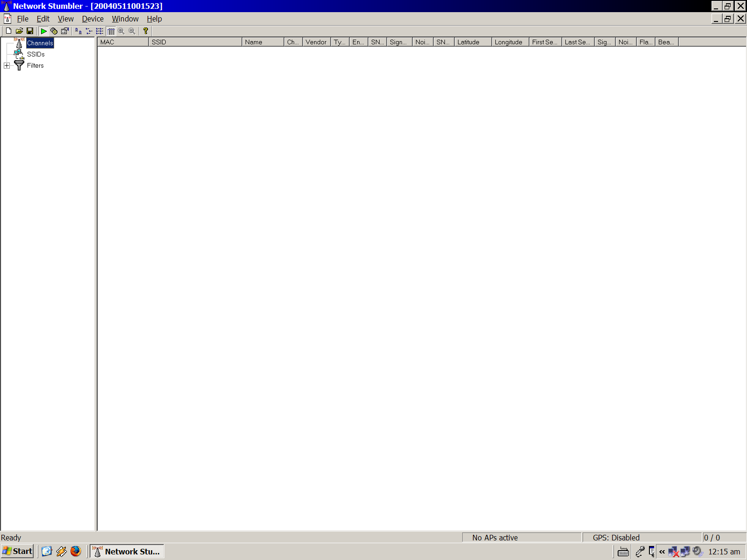
Task: Open the File menu
Action: click(23, 19)
